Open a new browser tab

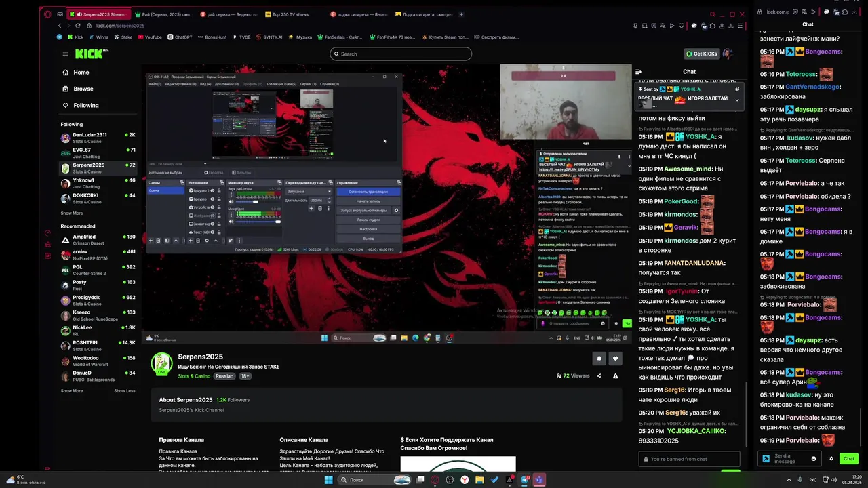[462, 14]
